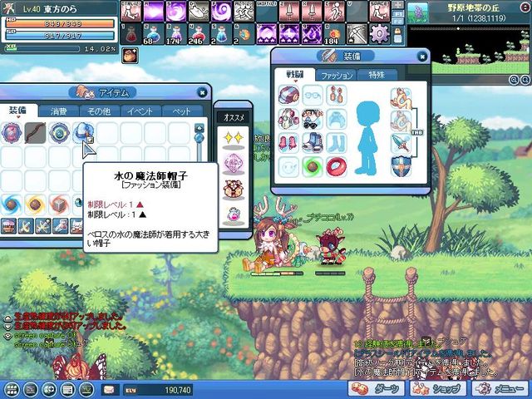Screen dimensions: 532x399
Task: Select the pickaxe mining skill icon
Action: (357, 34)
